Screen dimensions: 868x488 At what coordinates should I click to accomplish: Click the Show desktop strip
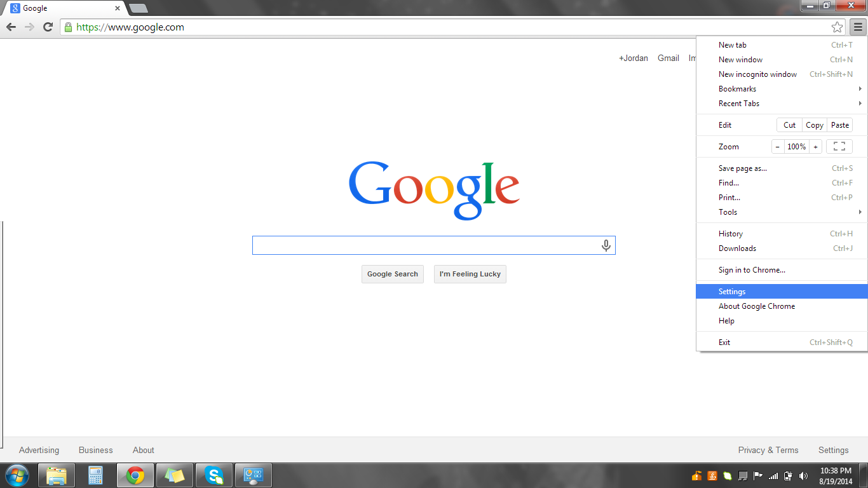[864, 476]
